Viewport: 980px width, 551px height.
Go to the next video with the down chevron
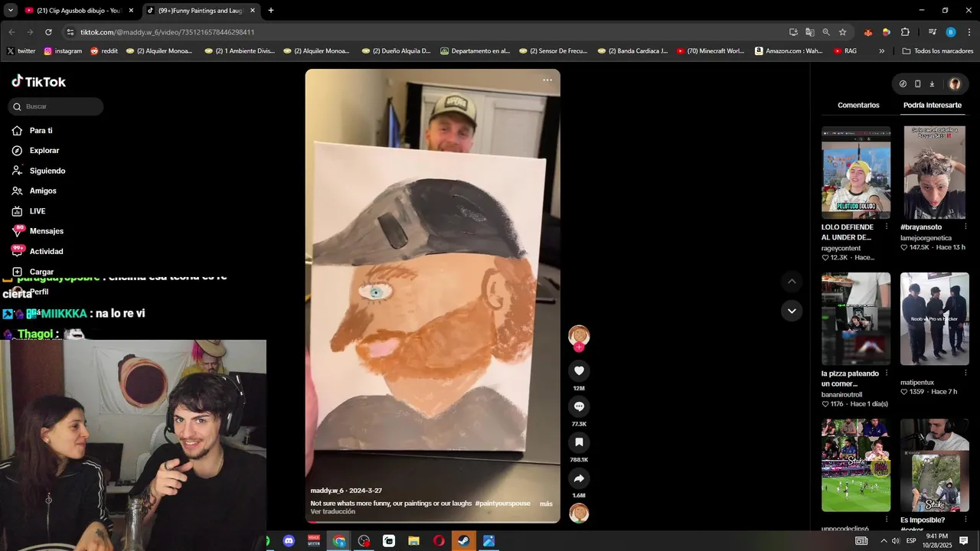click(x=792, y=311)
